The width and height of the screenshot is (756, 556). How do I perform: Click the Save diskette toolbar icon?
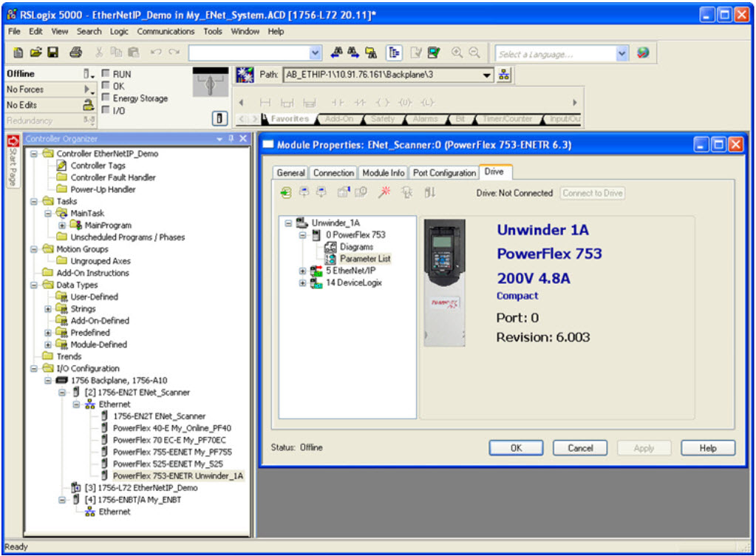click(52, 52)
